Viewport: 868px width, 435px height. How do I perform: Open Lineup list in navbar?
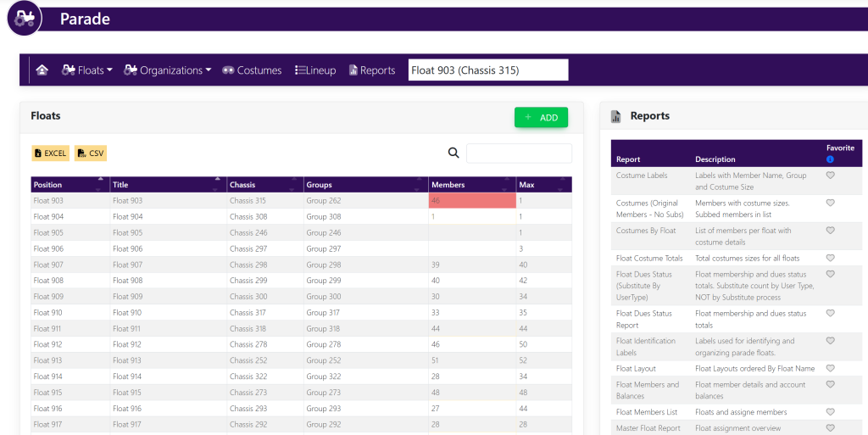[315, 70]
